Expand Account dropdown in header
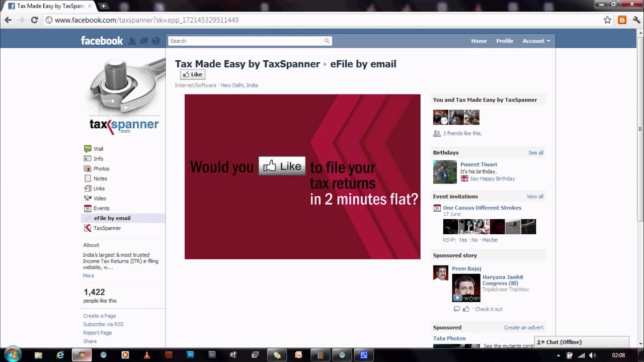This screenshot has width=644, height=362. coord(536,41)
